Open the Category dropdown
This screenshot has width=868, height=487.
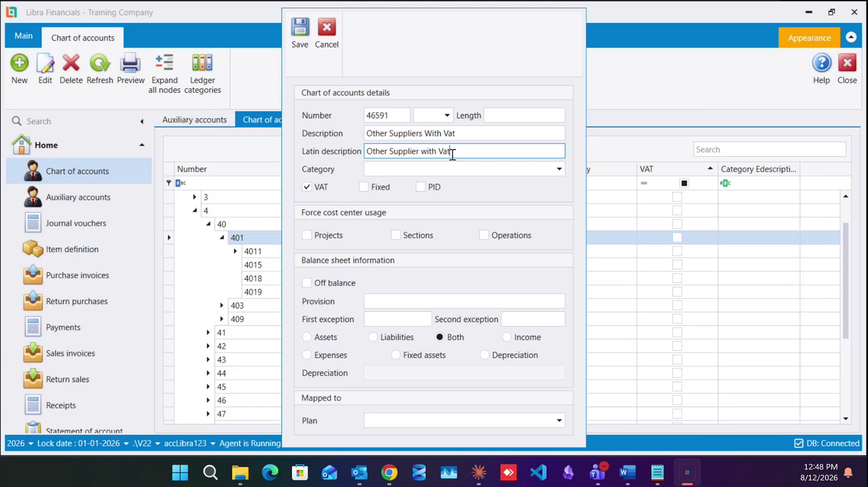(559, 169)
